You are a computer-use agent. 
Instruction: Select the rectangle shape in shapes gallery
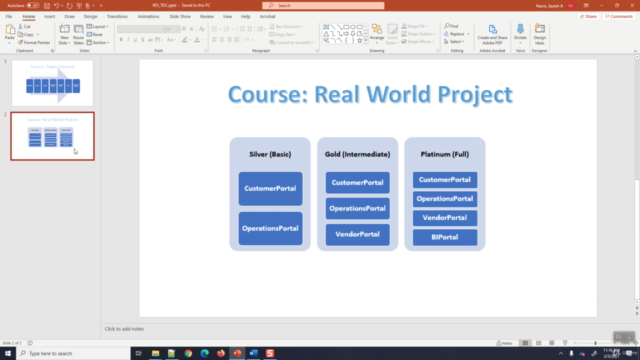tap(346, 27)
